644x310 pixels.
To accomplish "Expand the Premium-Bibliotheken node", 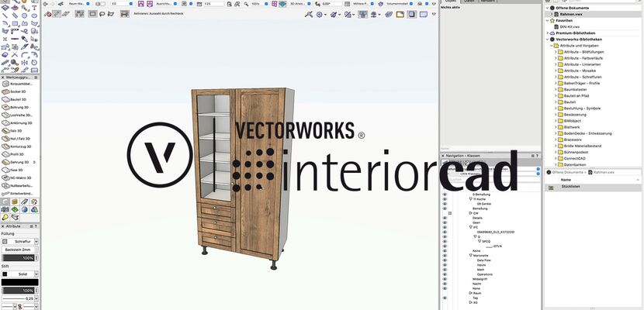I will [548, 33].
